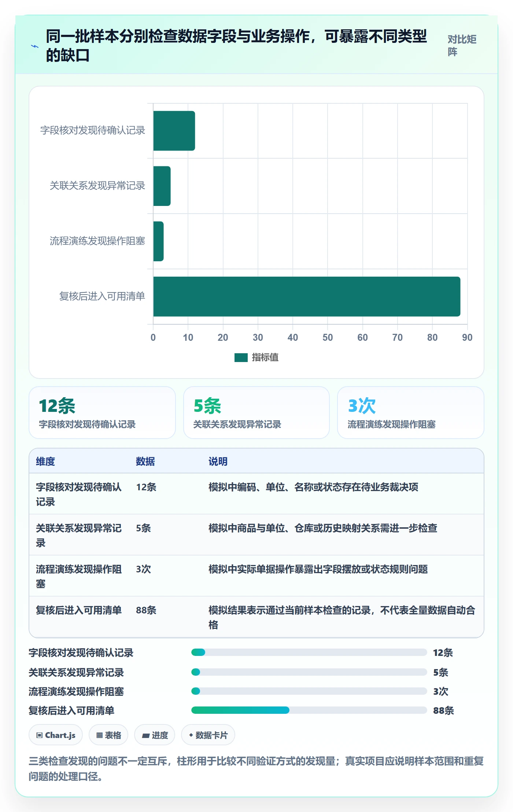Click the 3次 progress bar
The width and height of the screenshot is (513, 812).
(309, 691)
